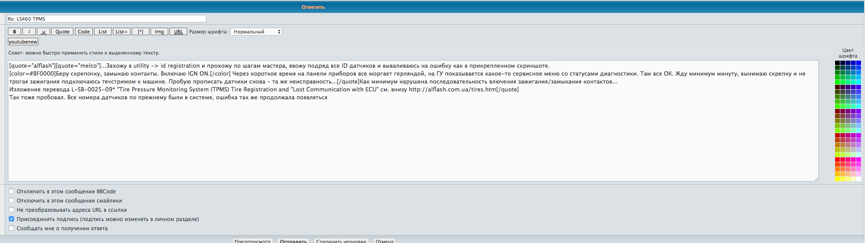Image resolution: width=868 pixels, height=243 pixels.
Task: Toggle underline with the u button
Action: coord(43,32)
